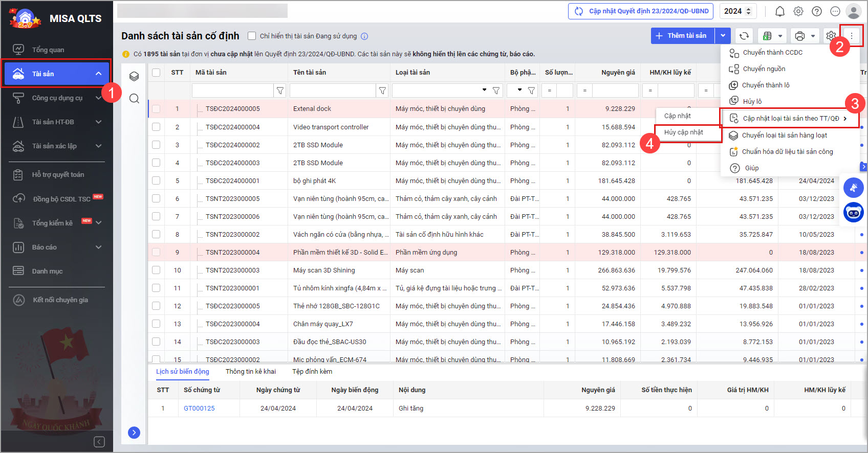Image resolution: width=868 pixels, height=453 pixels.
Task: Switch to the 'Thông tin kê khai' tab
Action: (250, 372)
